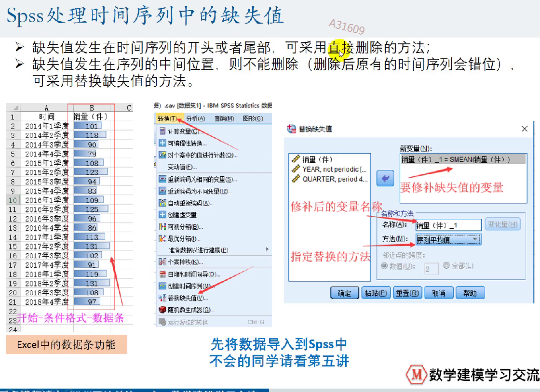Click the 名称 input field
The height and width of the screenshot is (392, 540).
coord(448,225)
